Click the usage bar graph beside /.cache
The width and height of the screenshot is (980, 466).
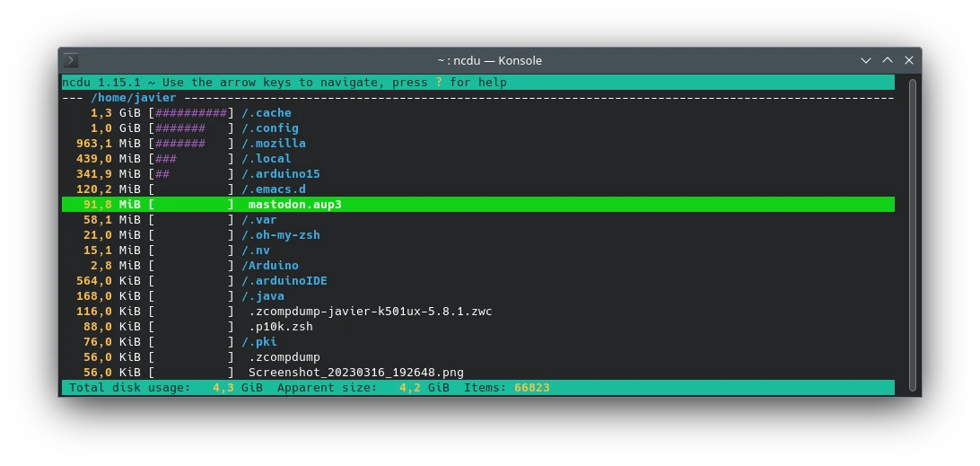coord(191,113)
